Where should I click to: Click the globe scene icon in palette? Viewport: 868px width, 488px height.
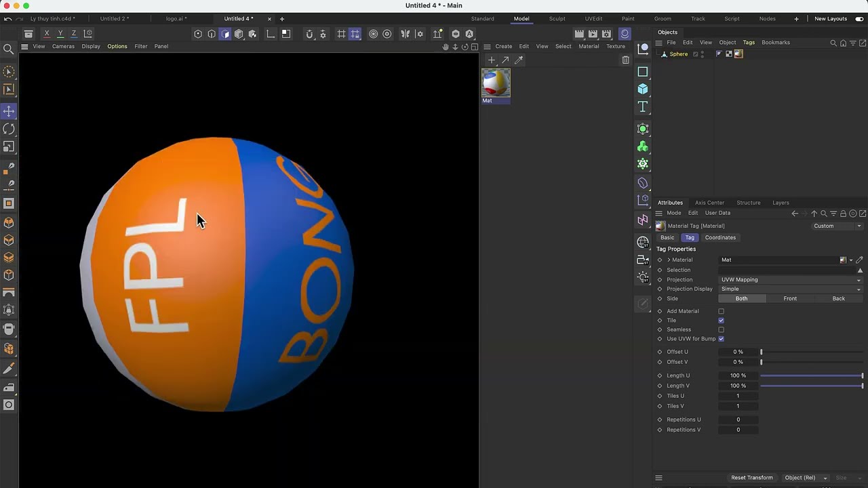(643, 242)
